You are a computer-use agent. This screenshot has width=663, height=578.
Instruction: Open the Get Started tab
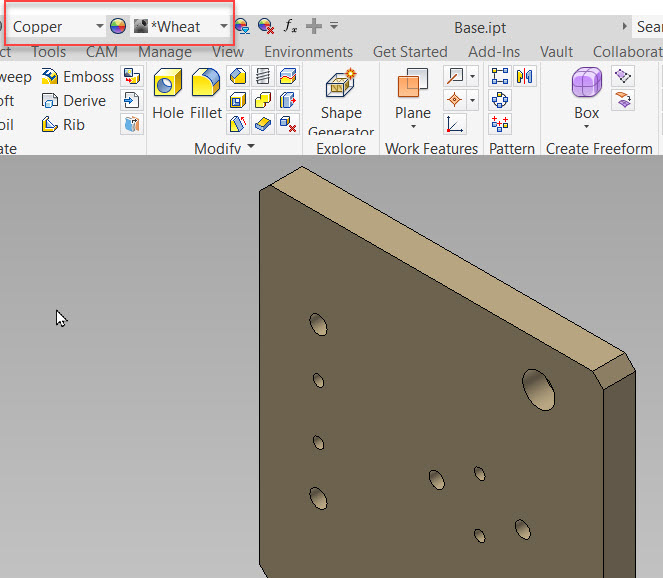coord(410,52)
